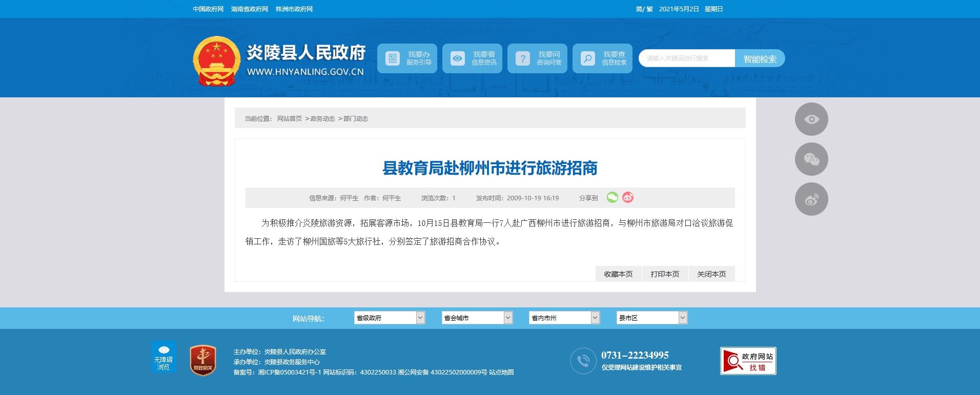
Task: Click the 党政机关 badge icon
Action: pos(203,360)
